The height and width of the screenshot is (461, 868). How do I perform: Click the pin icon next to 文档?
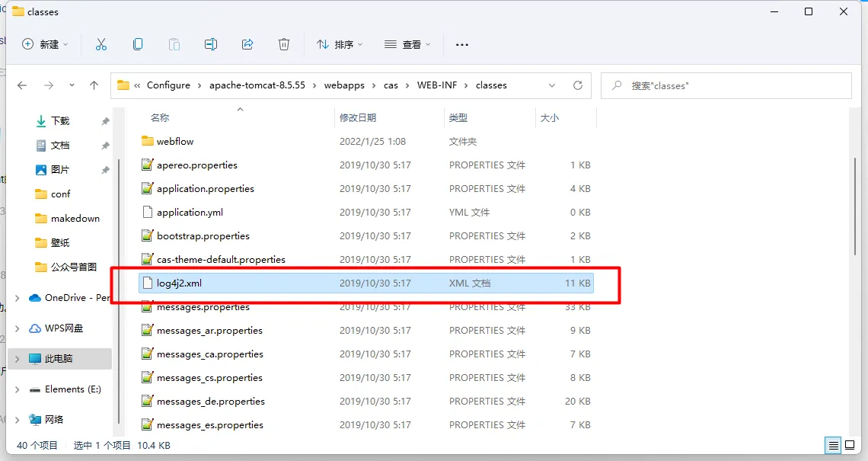[105, 146]
